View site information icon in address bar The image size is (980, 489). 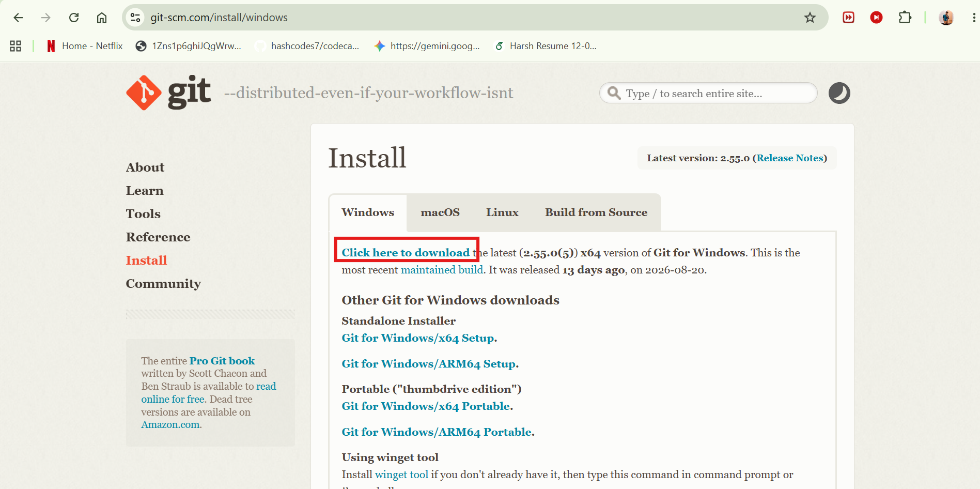click(x=135, y=18)
